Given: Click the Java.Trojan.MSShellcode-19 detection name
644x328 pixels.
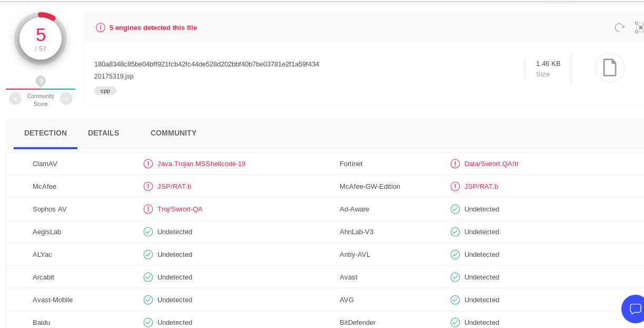Looking at the screenshot, I should 201,164.
